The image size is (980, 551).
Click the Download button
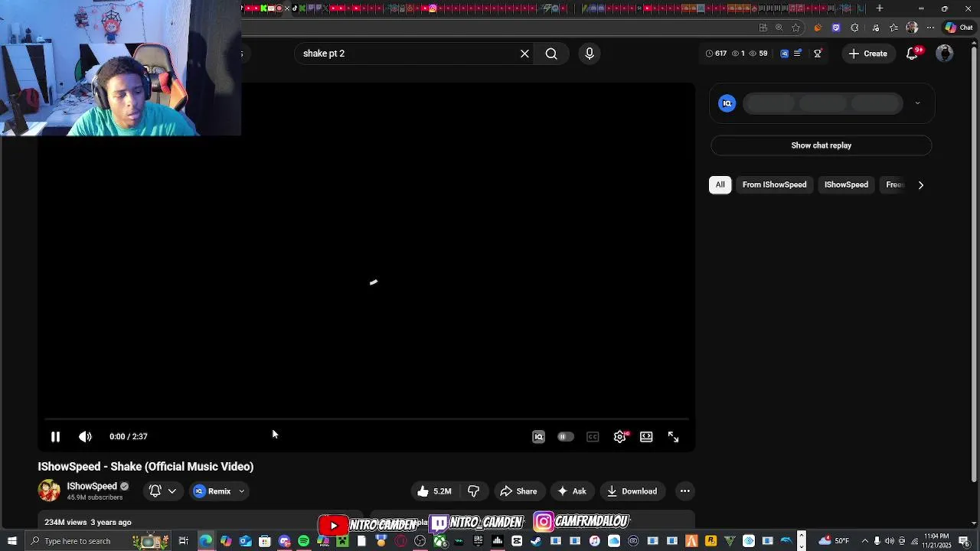click(x=632, y=491)
